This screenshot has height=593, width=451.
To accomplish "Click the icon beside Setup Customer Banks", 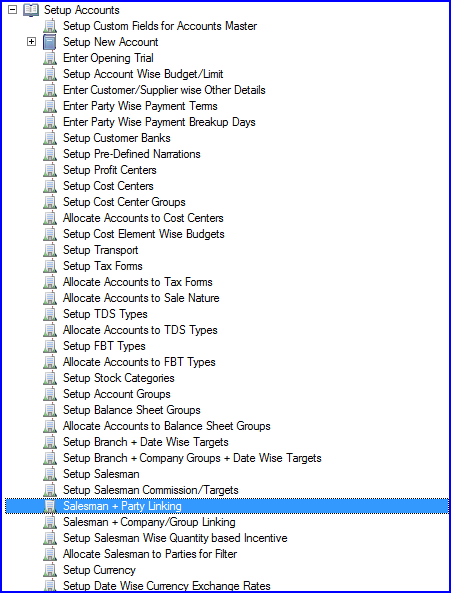I will 50,138.
